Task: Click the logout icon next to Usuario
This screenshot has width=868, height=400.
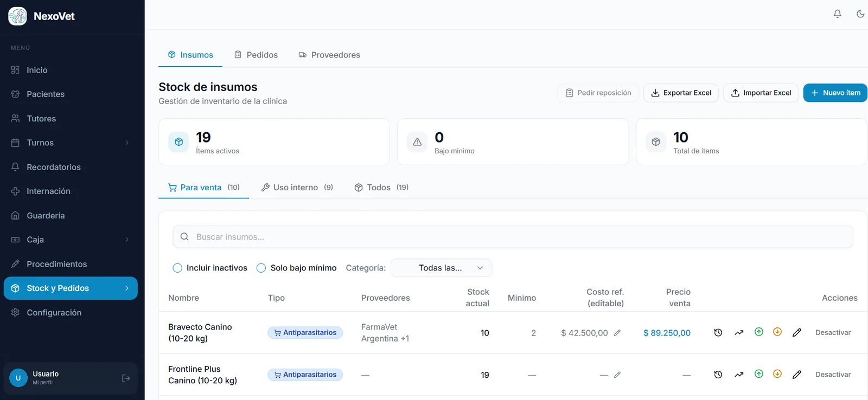Action: point(126,378)
